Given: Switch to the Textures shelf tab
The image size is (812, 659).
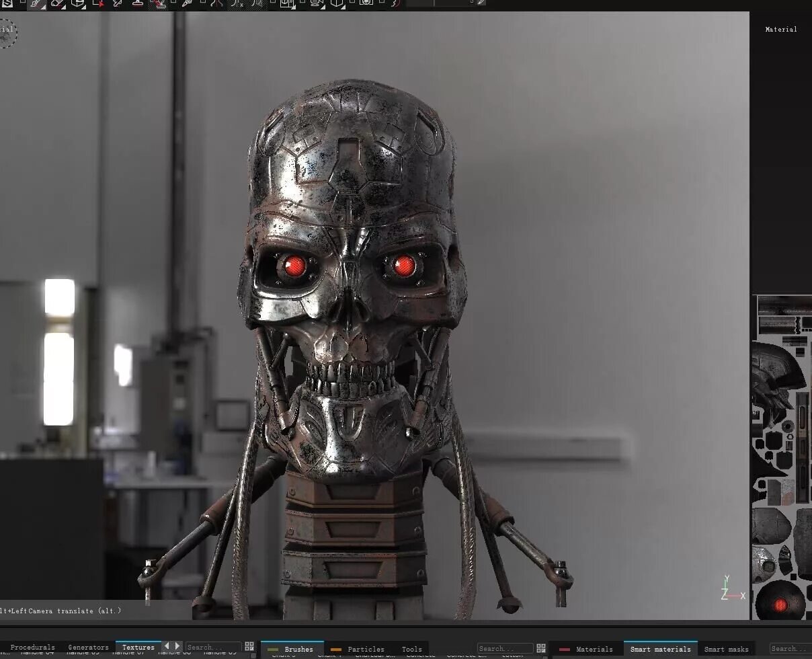Looking at the screenshot, I should [x=138, y=647].
